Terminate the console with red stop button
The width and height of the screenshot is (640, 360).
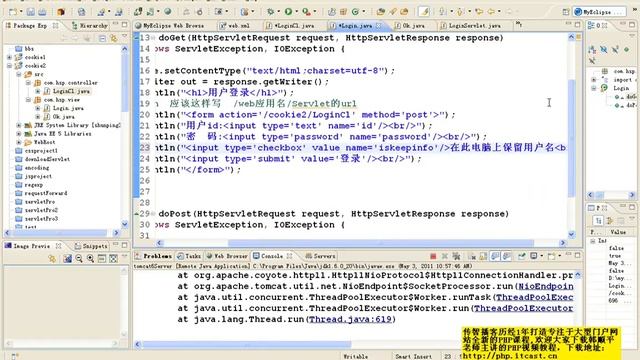tap(433, 256)
